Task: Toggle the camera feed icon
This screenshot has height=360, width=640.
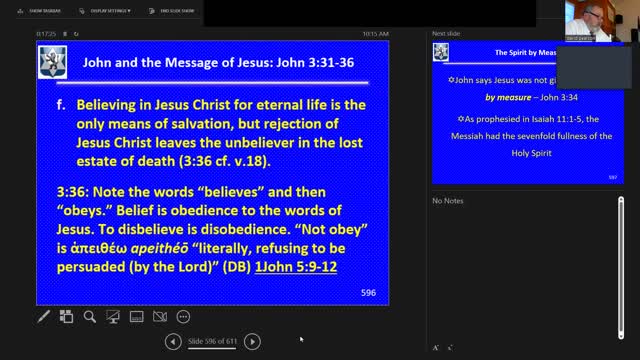Action: pyautogui.click(x=160, y=316)
